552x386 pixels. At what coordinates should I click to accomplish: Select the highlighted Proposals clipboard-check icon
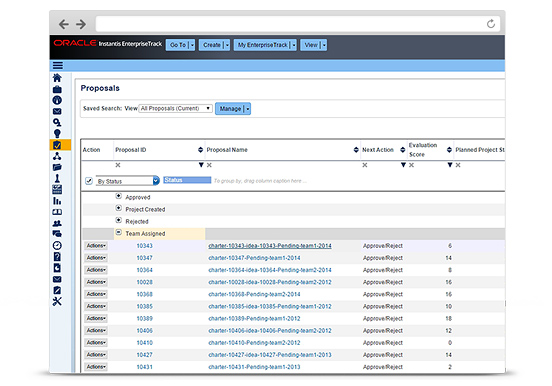point(57,145)
